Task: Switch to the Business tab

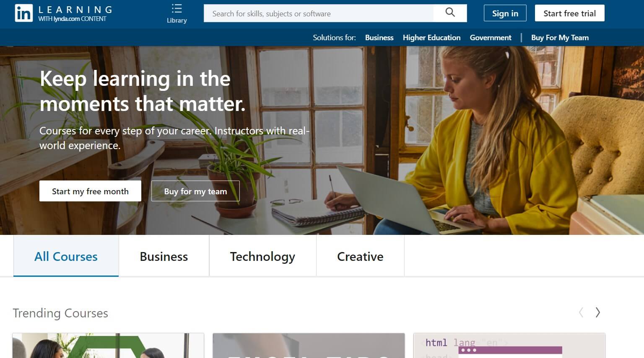Action: 164,256
